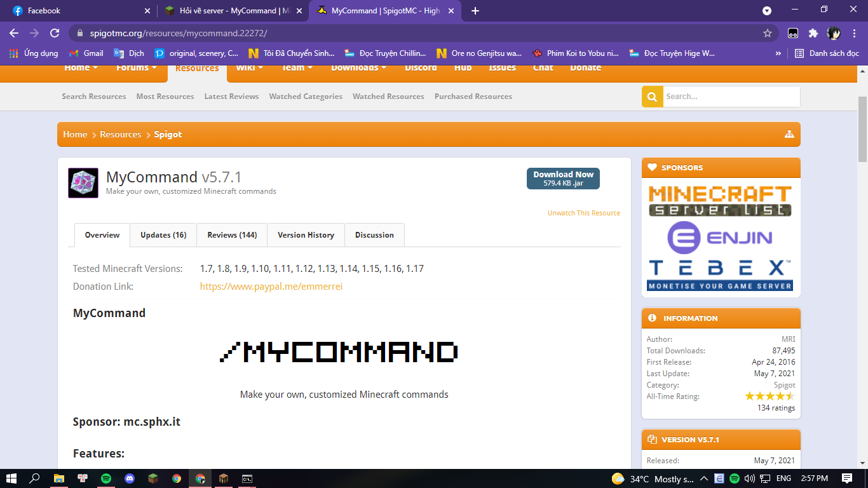Open the black-and-white mask extension icon
The height and width of the screenshot is (488, 868).
click(793, 33)
